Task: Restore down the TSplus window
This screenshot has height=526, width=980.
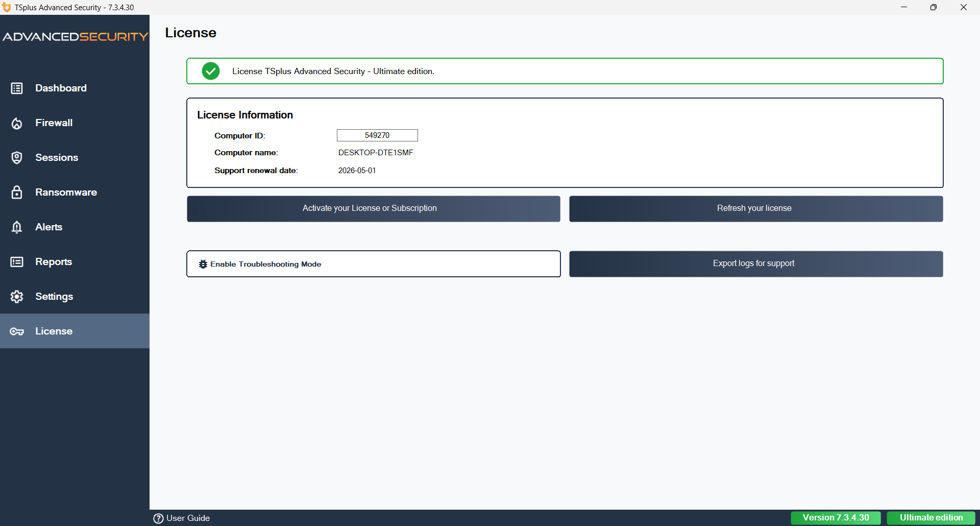Action: click(934, 7)
